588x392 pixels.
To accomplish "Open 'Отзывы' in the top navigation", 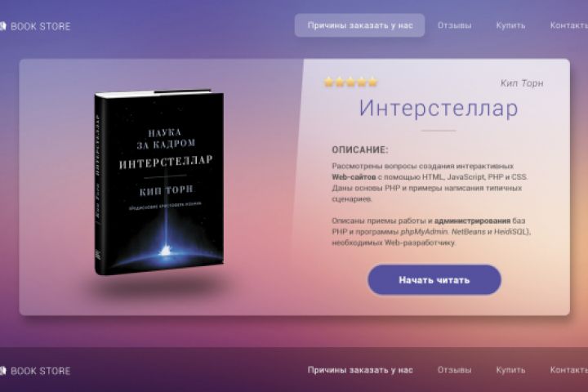I will (x=455, y=25).
